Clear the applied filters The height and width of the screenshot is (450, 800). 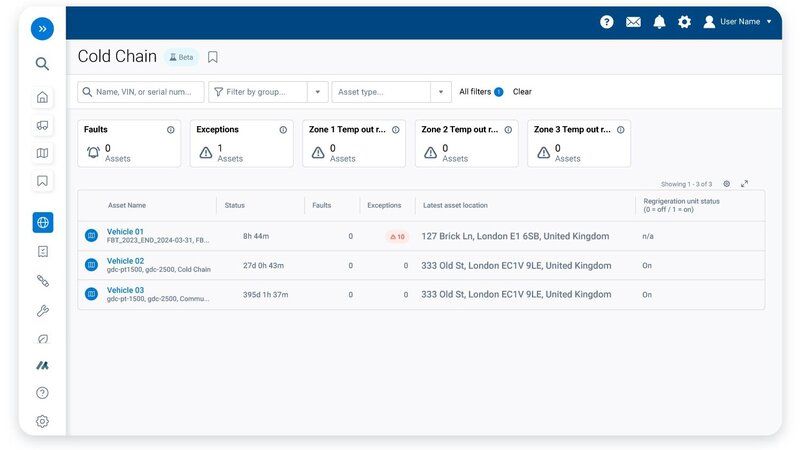pos(522,92)
